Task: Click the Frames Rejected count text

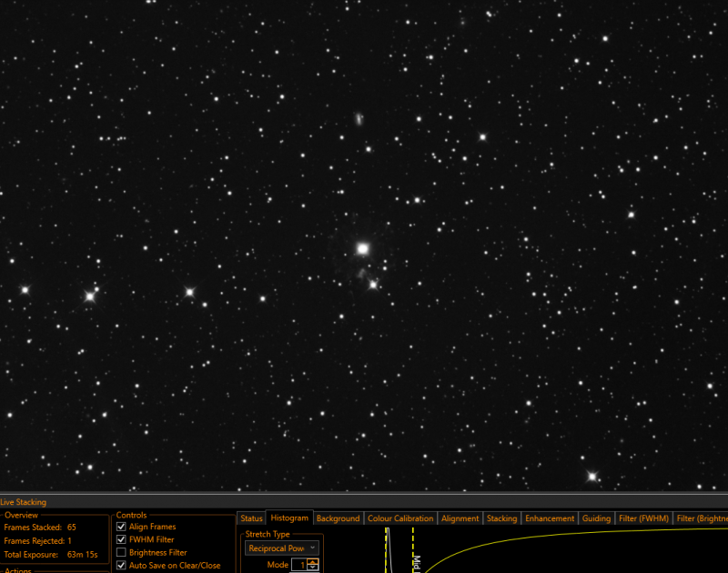Action: tap(37, 540)
